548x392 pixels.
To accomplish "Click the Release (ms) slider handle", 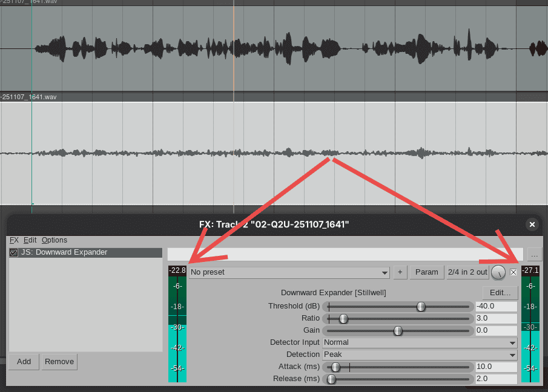I will [x=331, y=379].
